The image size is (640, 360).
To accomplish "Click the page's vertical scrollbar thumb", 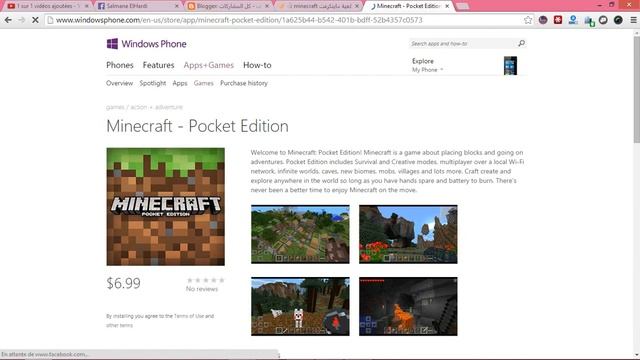I will pos(636,90).
